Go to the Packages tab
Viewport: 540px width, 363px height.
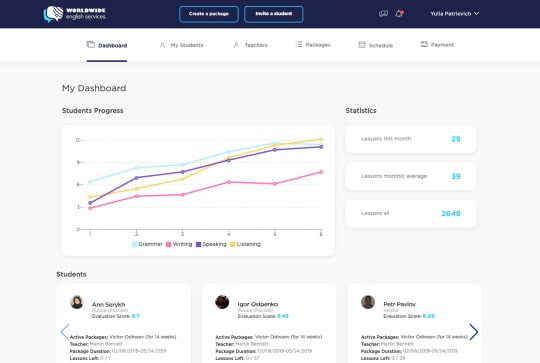(313, 45)
